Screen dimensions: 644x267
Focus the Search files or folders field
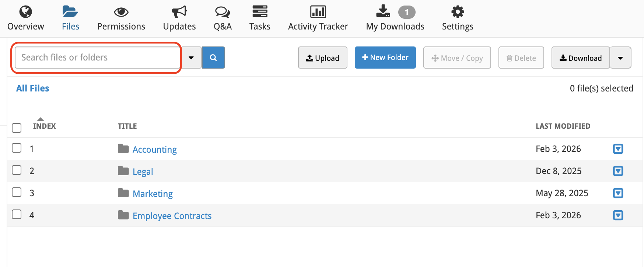[x=97, y=58]
